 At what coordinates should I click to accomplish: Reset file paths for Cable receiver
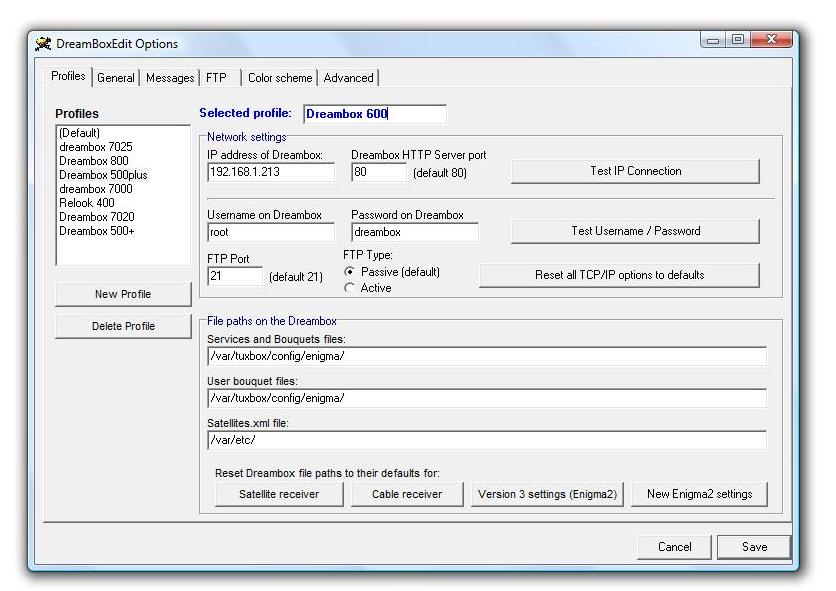click(407, 494)
